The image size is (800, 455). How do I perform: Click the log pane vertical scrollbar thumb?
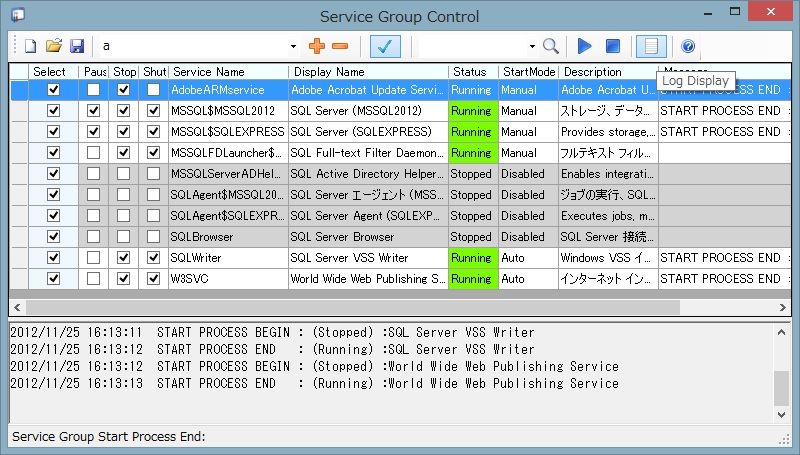click(x=781, y=388)
